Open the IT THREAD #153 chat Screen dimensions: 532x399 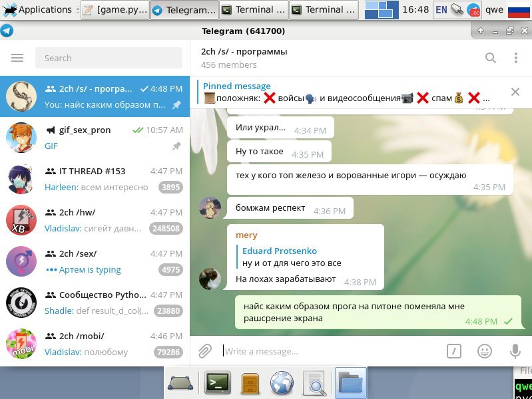[95, 179]
